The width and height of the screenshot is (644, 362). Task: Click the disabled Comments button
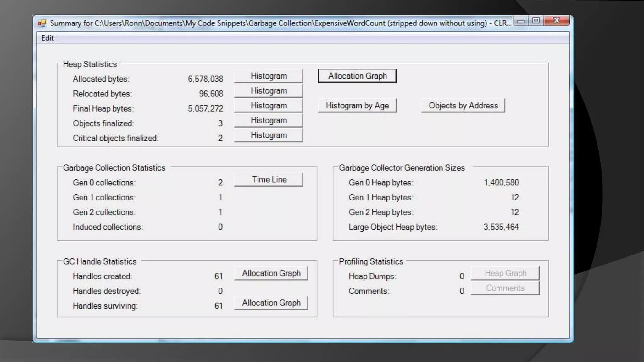pos(505,288)
